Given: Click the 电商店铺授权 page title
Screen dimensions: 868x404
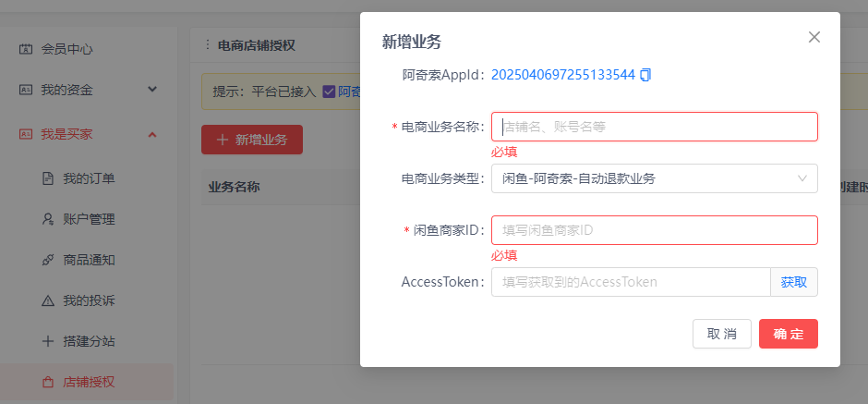Looking at the screenshot, I should pos(257,45).
